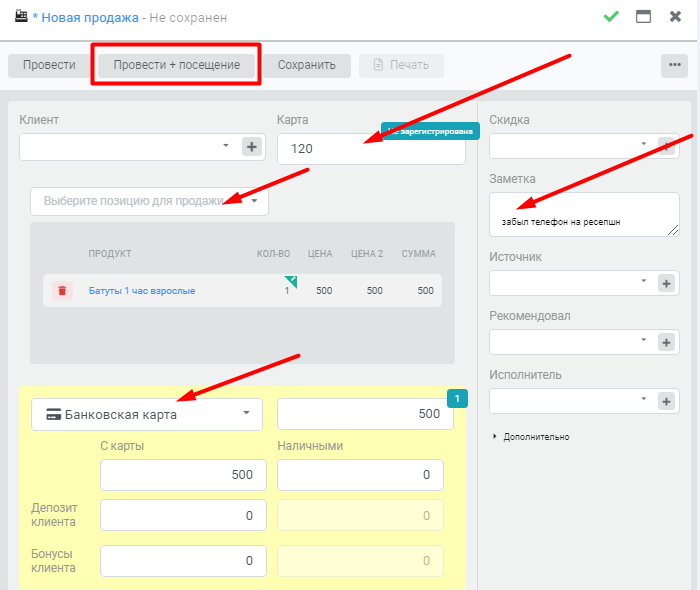Open Выберите позицию для продажи dropdown
Viewport: 700px width, 590px height.
pyautogui.click(x=149, y=201)
